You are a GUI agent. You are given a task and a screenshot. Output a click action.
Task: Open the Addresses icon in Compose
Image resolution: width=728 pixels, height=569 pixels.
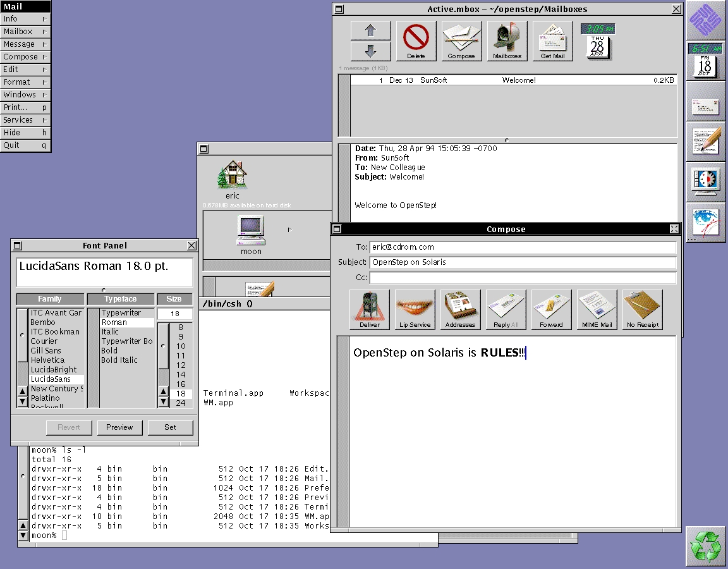coord(461,309)
